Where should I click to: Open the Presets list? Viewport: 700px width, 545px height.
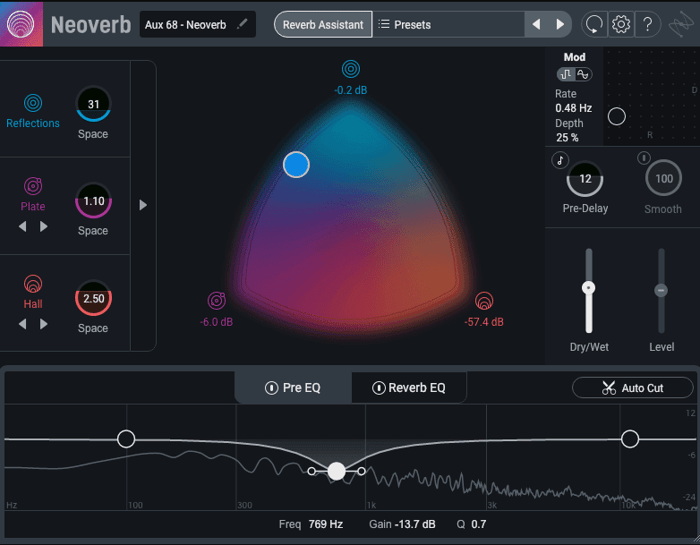(448, 25)
